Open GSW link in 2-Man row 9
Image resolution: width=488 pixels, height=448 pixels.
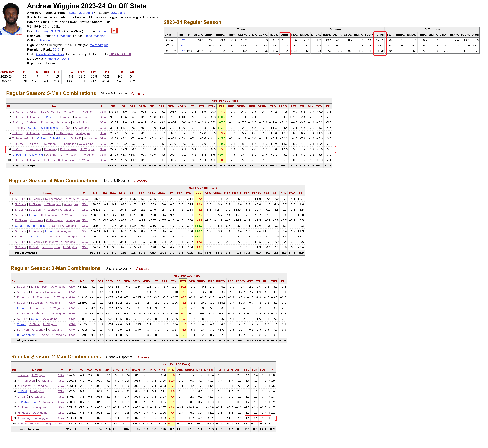pos(61,418)
